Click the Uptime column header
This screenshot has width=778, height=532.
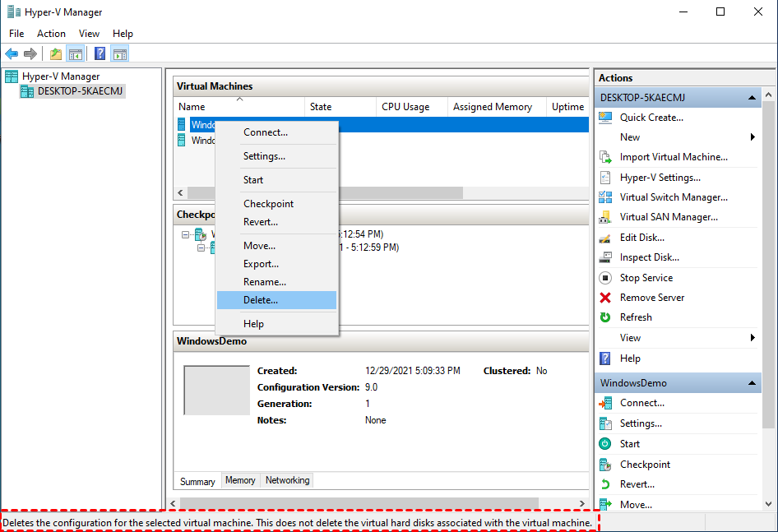[567, 107]
